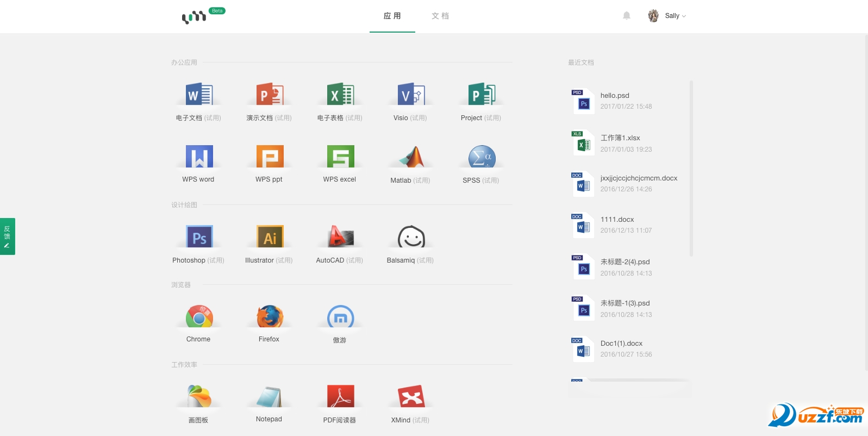Screen dimensions: 868x436
Task: Open the Notepad app icon
Action: pos(270,396)
